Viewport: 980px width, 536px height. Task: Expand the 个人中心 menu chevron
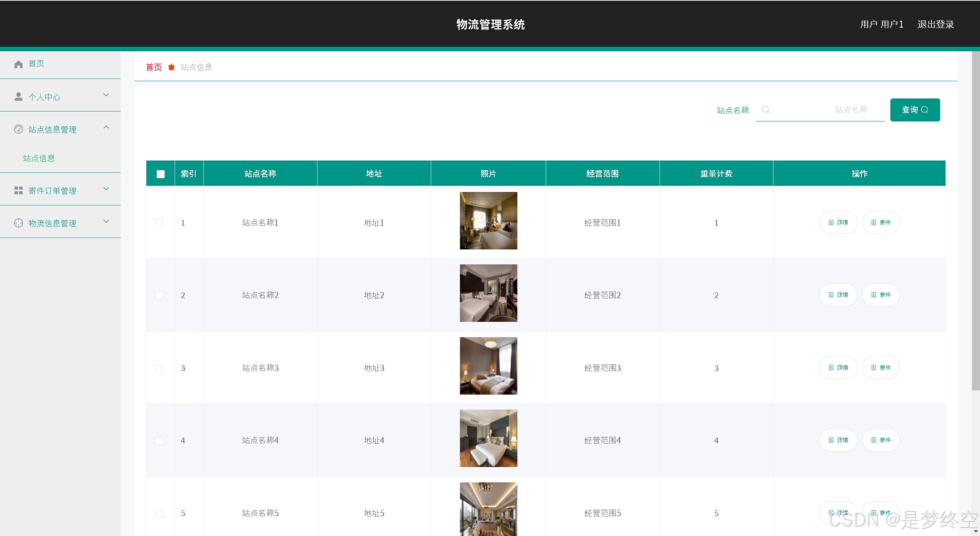106,95
